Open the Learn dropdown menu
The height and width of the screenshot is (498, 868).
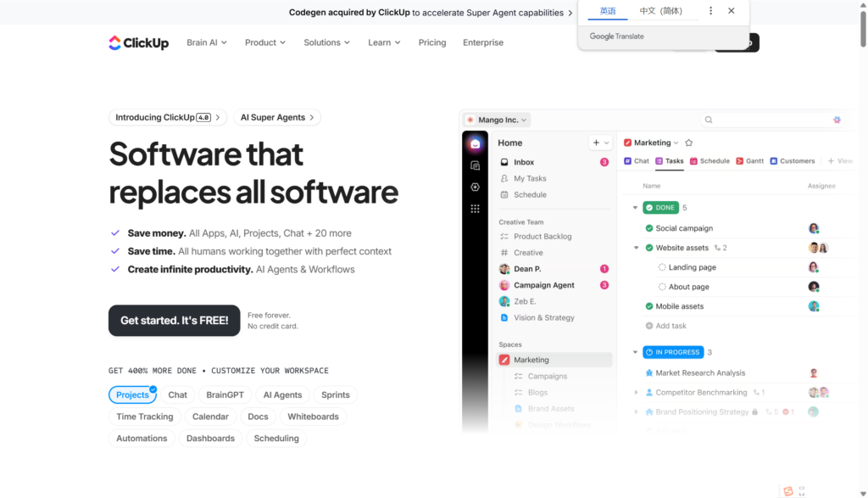click(384, 42)
